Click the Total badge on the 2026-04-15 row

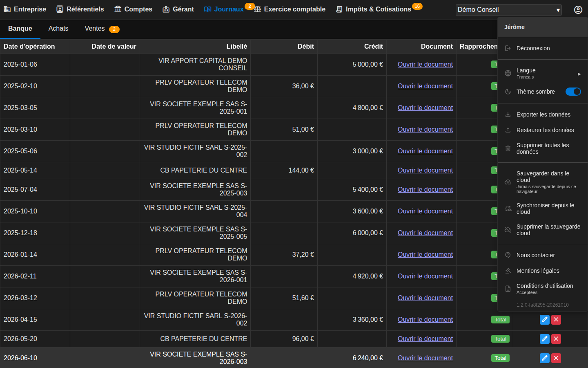500,320
